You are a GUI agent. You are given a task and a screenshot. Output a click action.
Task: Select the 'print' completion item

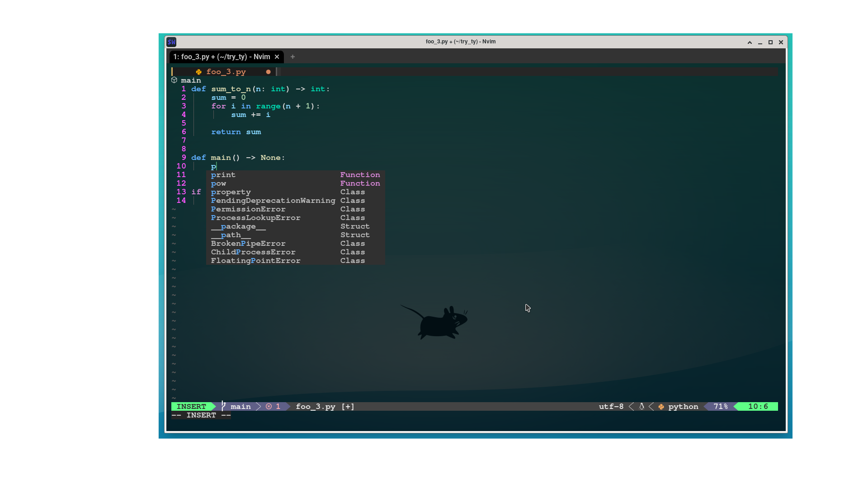pos(223,175)
